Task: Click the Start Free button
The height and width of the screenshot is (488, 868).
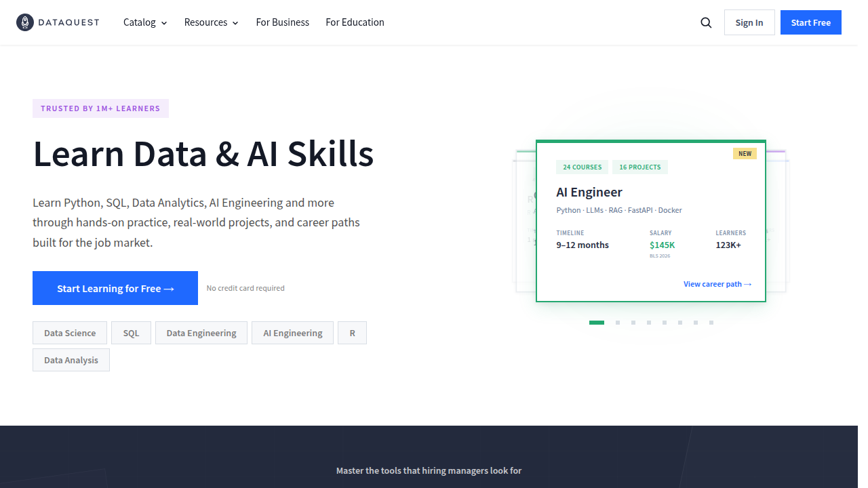Action: click(811, 22)
